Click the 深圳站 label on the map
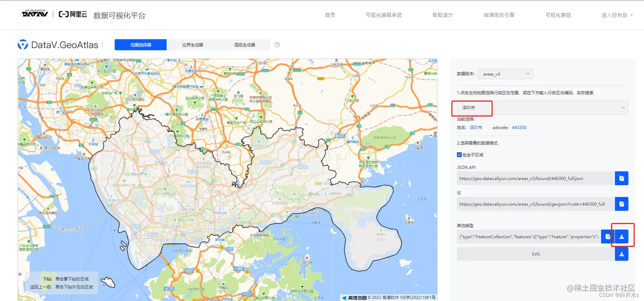The height and width of the screenshot is (301, 644). (219, 240)
